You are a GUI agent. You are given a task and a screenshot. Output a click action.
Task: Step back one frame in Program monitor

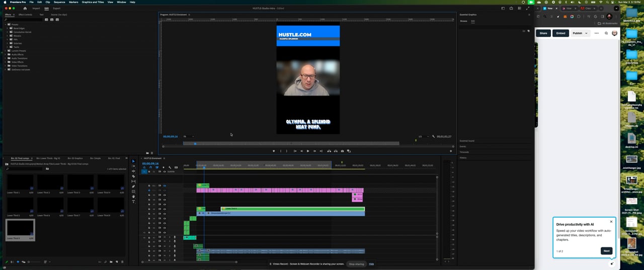pos(301,151)
